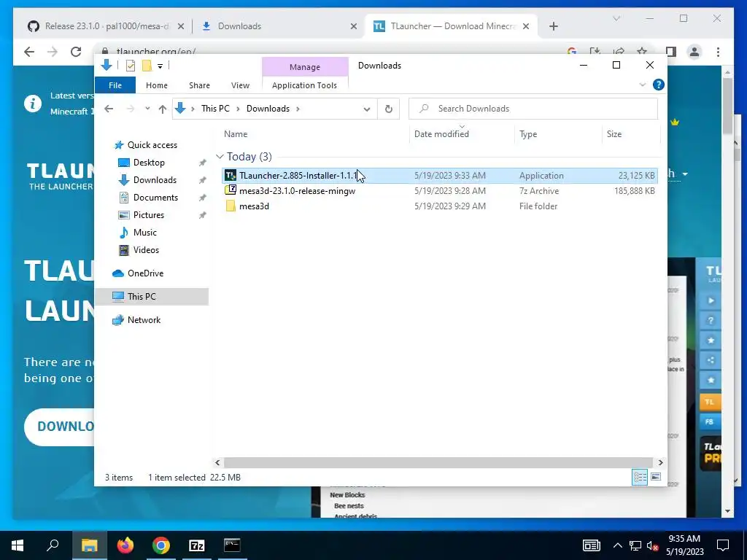Switch to the Home ribbon tab
This screenshot has height=560, width=747.
pos(157,85)
